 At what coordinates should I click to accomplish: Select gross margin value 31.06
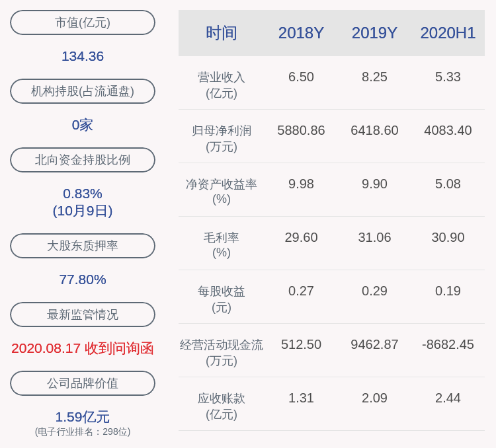point(374,237)
